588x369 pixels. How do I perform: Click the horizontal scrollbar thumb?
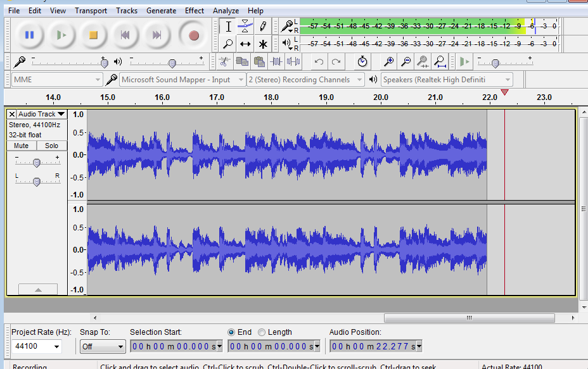click(469, 318)
